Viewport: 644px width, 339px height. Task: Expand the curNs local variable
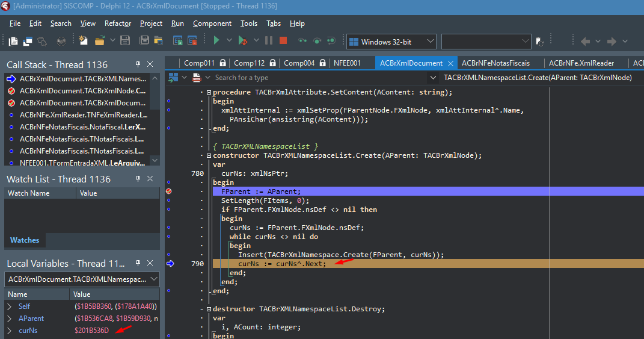pyautogui.click(x=10, y=331)
